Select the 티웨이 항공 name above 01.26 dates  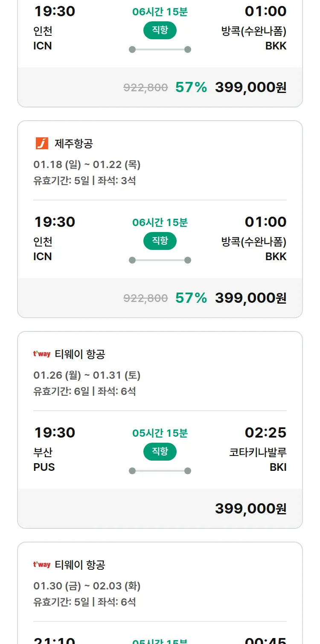pyautogui.click(x=80, y=354)
